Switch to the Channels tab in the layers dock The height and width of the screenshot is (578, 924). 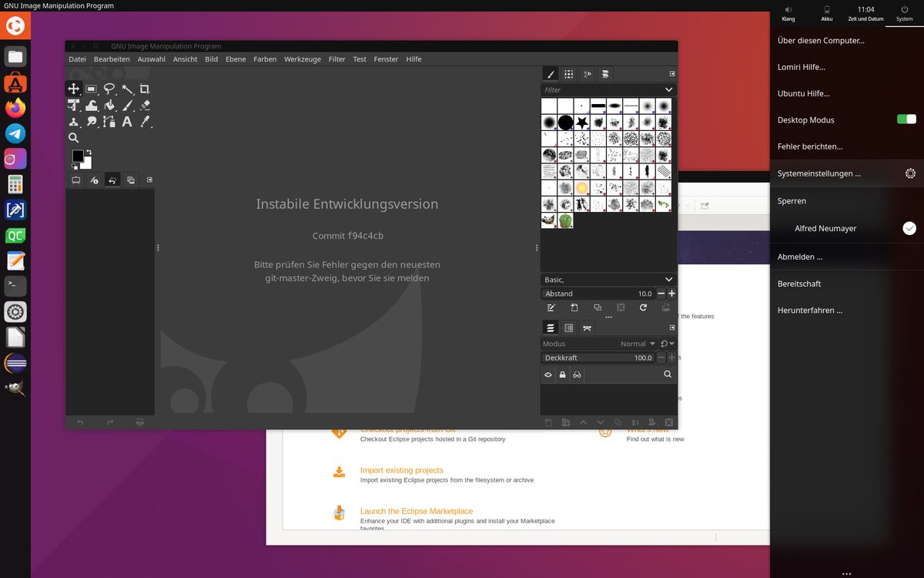pyautogui.click(x=568, y=328)
